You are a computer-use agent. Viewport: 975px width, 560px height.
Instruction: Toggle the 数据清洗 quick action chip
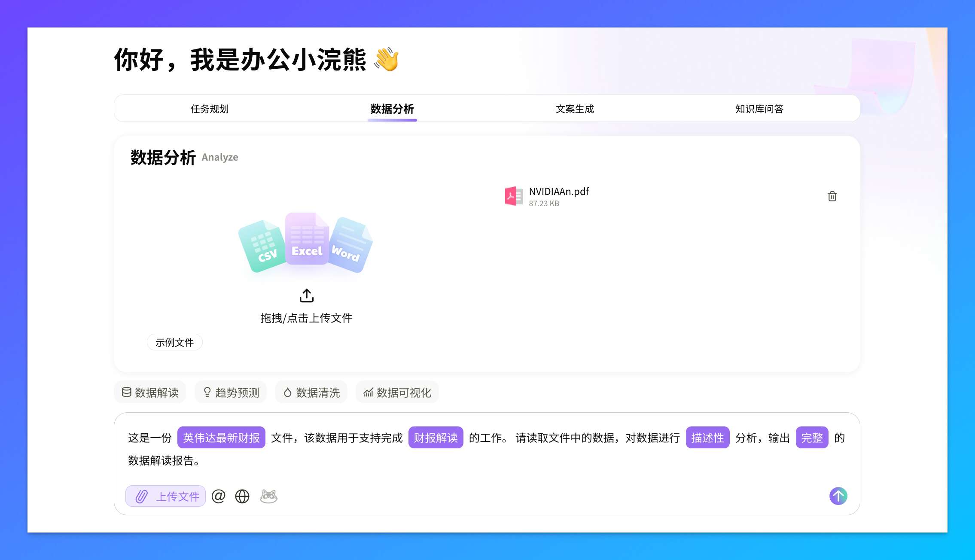(311, 392)
